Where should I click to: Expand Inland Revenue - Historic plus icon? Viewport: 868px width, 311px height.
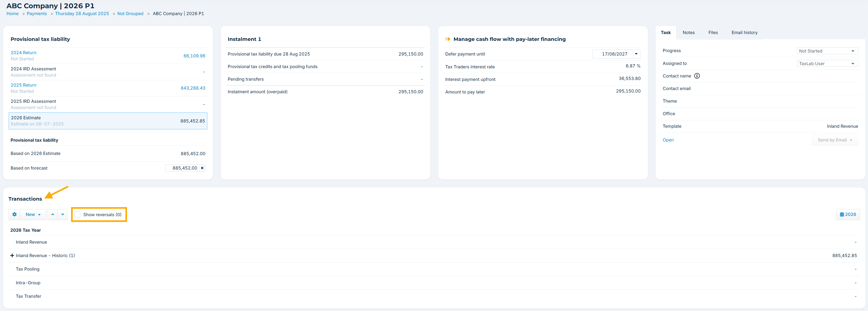(12, 256)
